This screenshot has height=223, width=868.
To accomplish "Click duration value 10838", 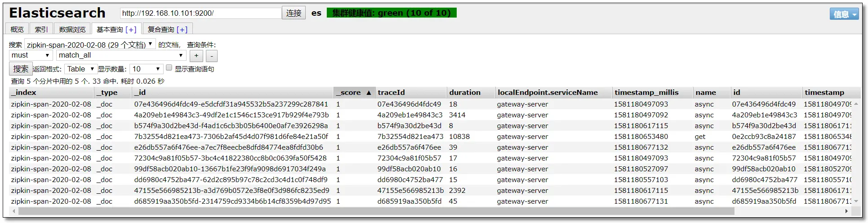I will click(x=459, y=136).
